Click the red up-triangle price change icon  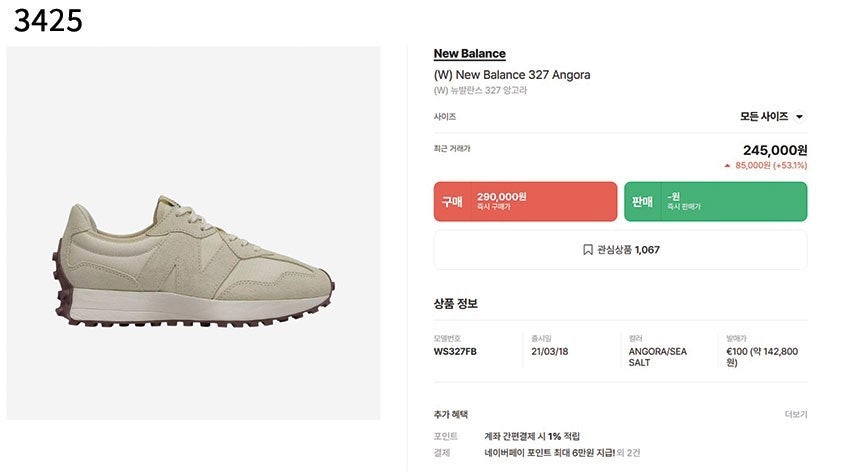[727, 166]
